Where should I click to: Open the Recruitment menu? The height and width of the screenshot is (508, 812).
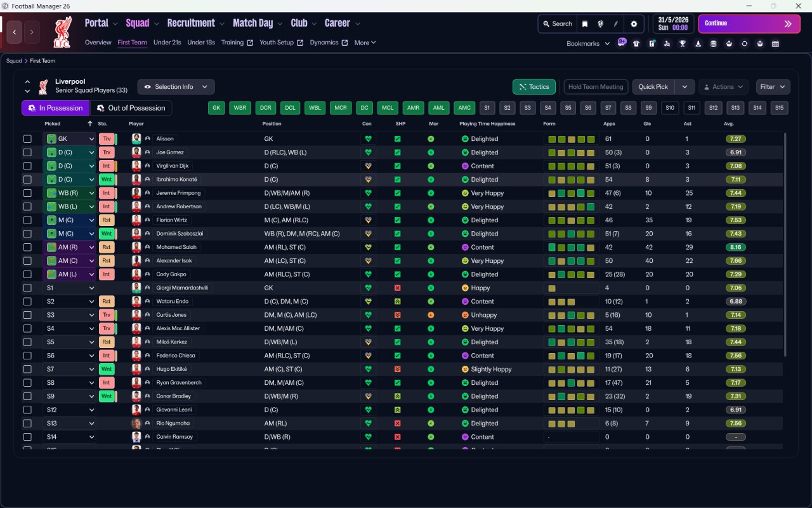(196, 23)
